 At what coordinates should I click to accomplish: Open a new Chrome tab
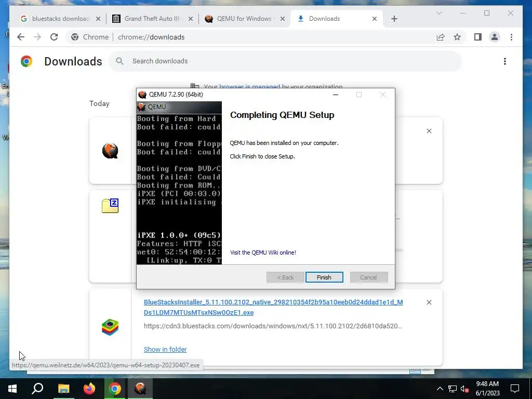click(x=394, y=19)
